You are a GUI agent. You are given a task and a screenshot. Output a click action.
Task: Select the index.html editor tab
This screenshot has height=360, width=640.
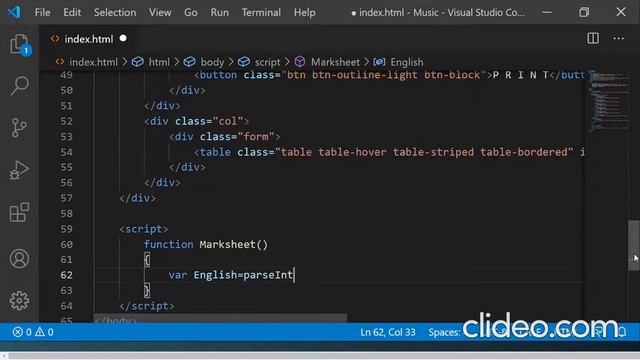pyautogui.click(x=88, y=39)
